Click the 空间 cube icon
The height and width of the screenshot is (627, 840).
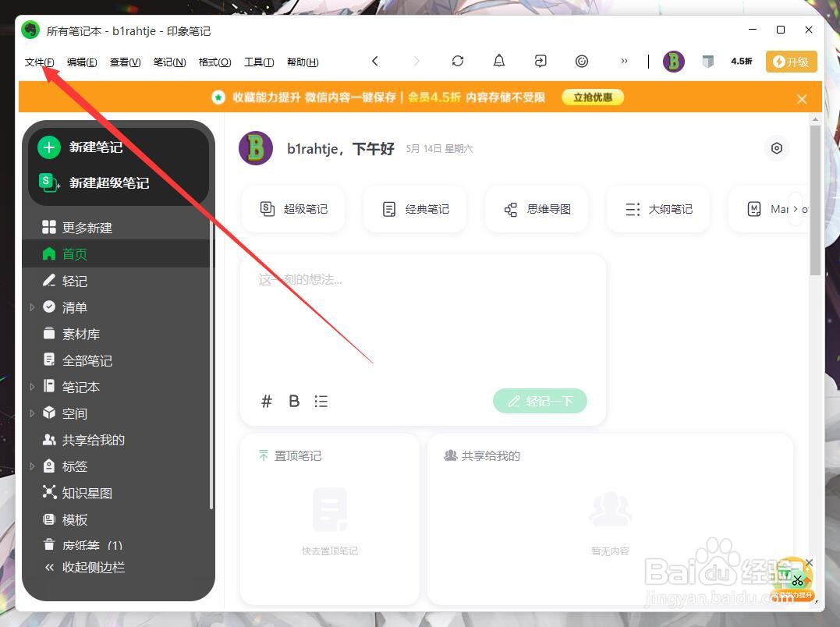49,413
